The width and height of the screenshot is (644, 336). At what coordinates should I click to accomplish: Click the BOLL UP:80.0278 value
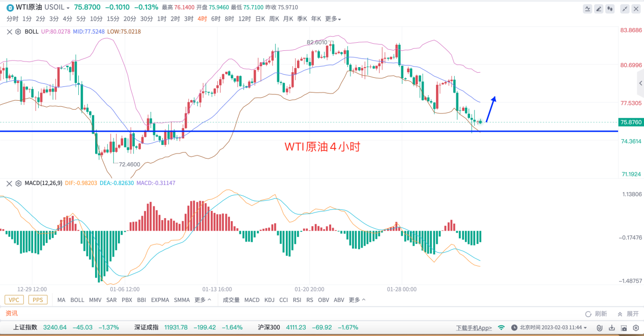click(56, 32)
